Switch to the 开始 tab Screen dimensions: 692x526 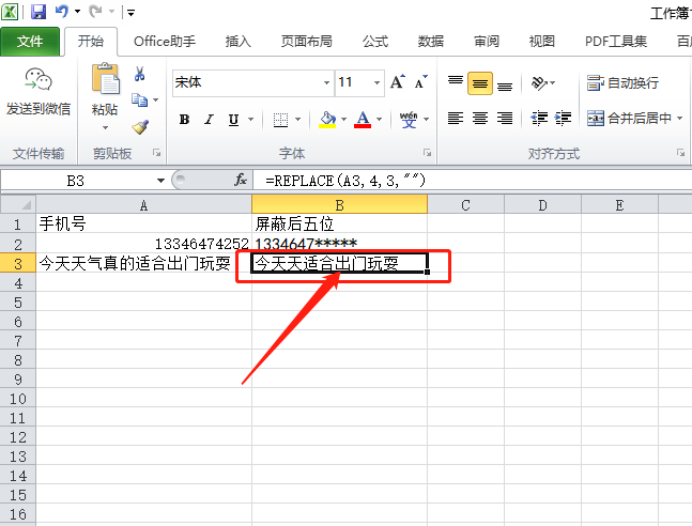coord(91,41)
